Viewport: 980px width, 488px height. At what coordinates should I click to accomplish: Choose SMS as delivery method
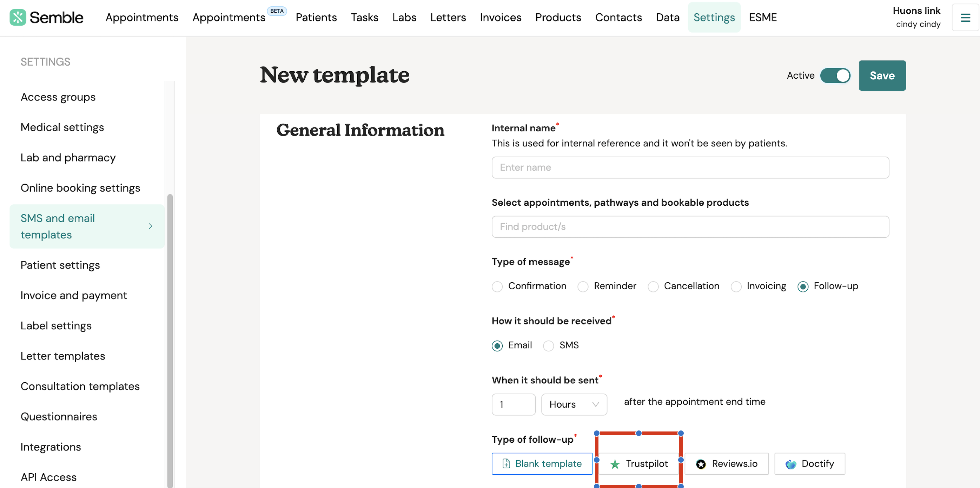pos(548,345)
